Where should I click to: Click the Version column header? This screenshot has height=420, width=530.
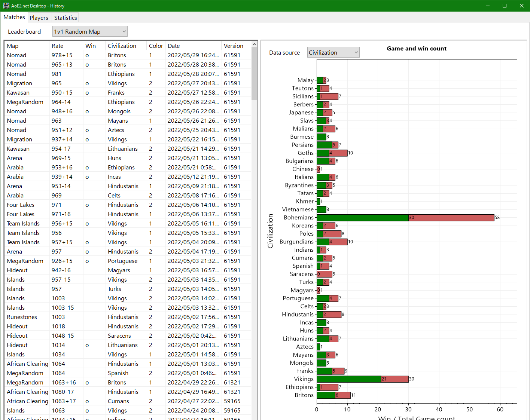[233, 46]
